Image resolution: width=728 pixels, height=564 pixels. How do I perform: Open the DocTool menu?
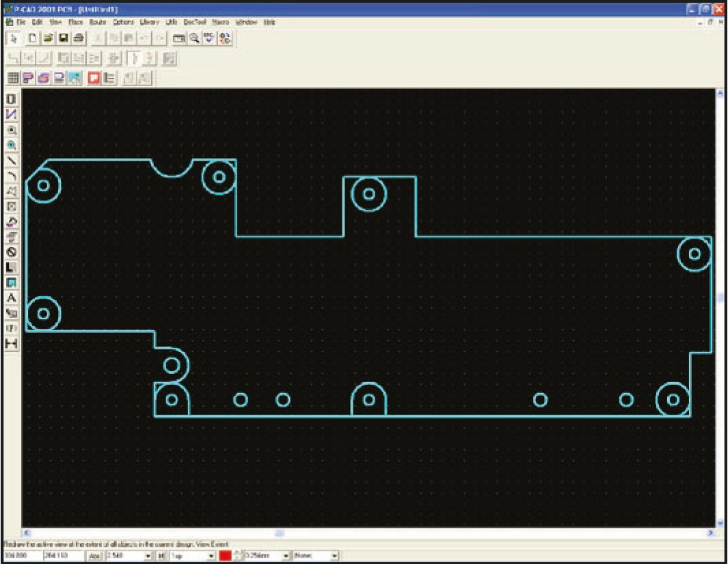tap(195, 22)
